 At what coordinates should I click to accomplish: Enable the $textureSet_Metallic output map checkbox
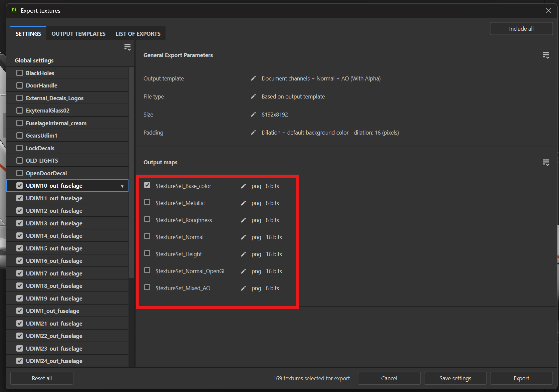click(147, 202)
